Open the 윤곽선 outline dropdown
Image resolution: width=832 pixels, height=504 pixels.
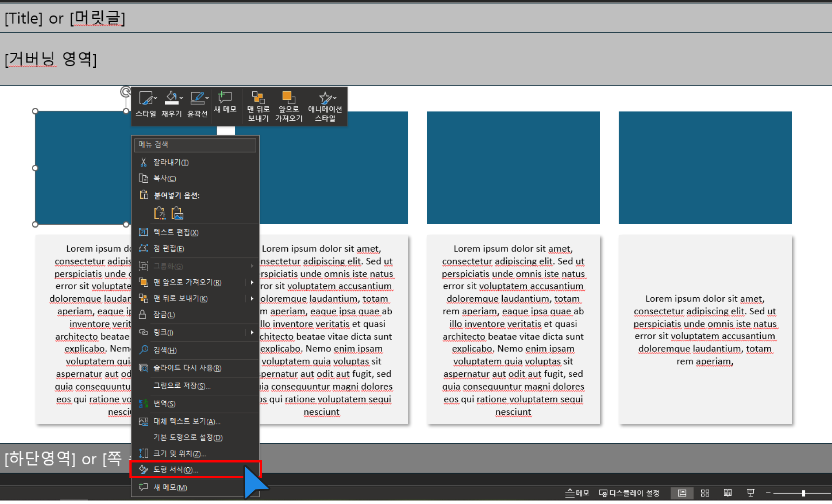click(x=198, y=104)
